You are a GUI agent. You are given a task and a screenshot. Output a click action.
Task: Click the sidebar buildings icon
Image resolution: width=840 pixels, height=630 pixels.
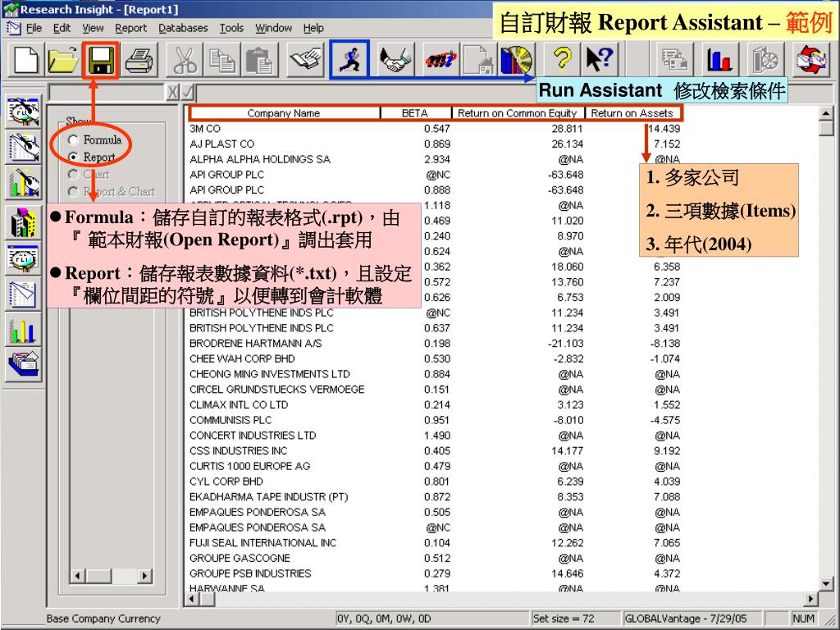pos(23,223)
